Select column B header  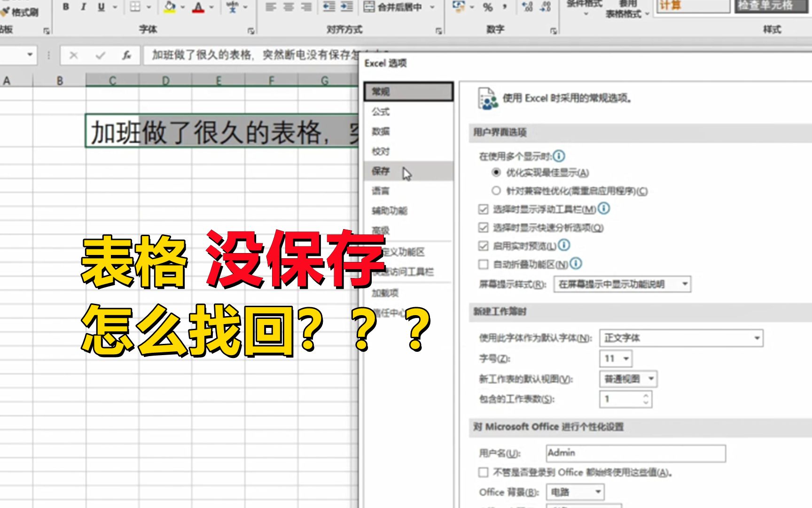60,80
